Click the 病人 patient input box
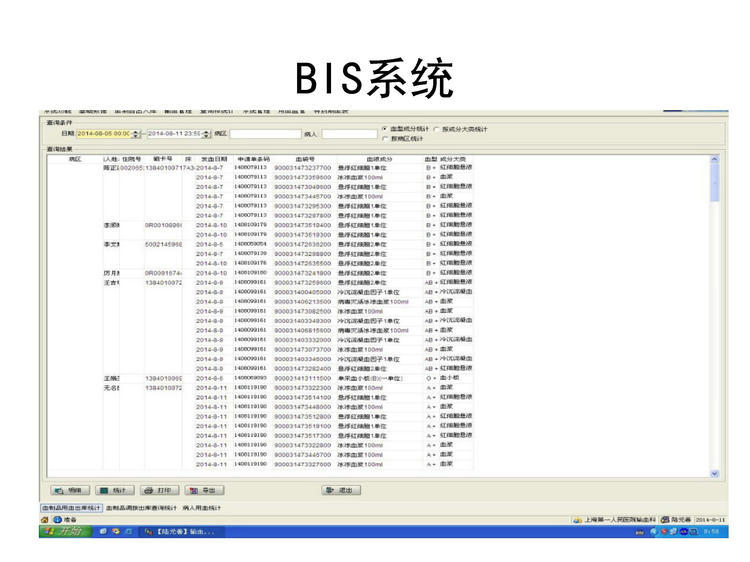This screenshot has height=562, width=750. point(350,134)
